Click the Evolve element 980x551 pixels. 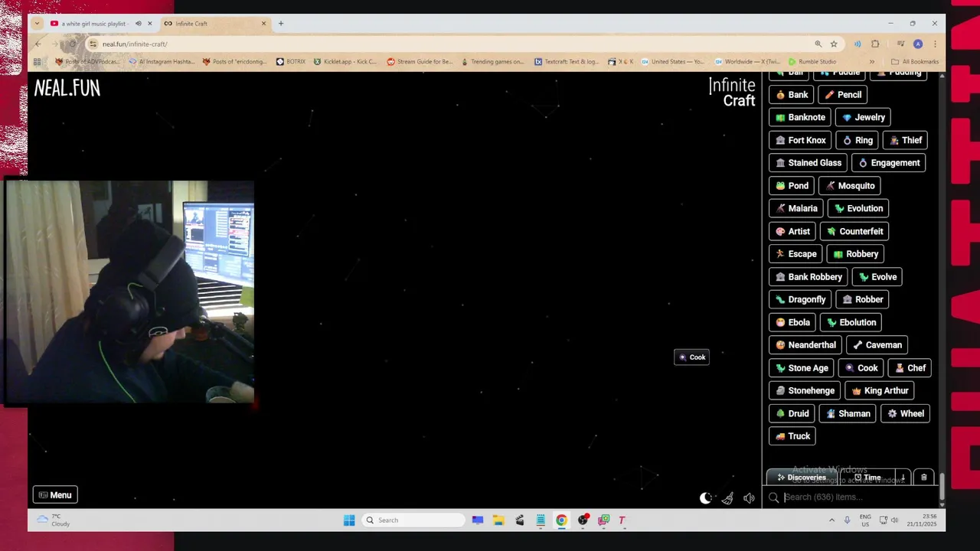tap(877, 277)
